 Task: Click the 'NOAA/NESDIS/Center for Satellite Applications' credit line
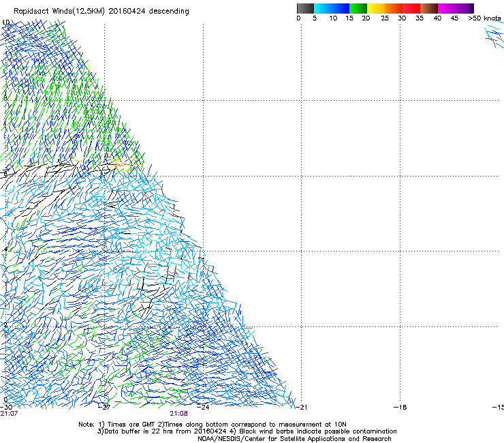coord(294,439)
